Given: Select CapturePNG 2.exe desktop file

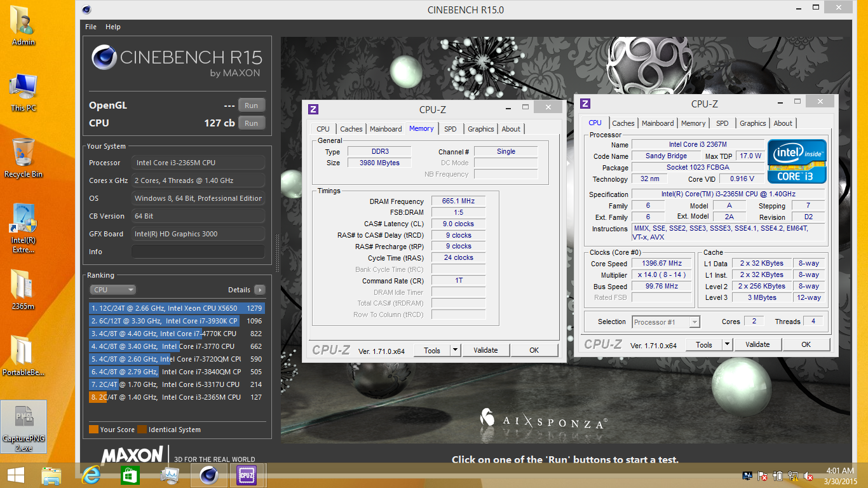Looking at the screenshot, I should (x=24, y=426).
